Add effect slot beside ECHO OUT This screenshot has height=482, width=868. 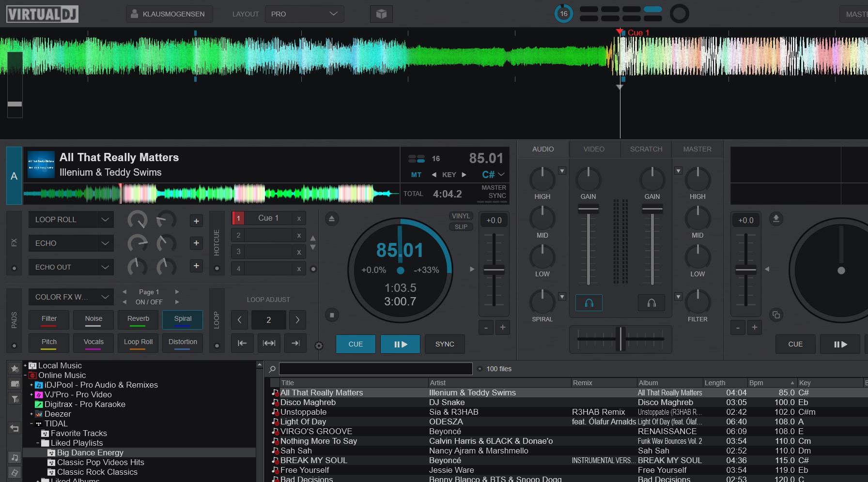coord(196,266)
